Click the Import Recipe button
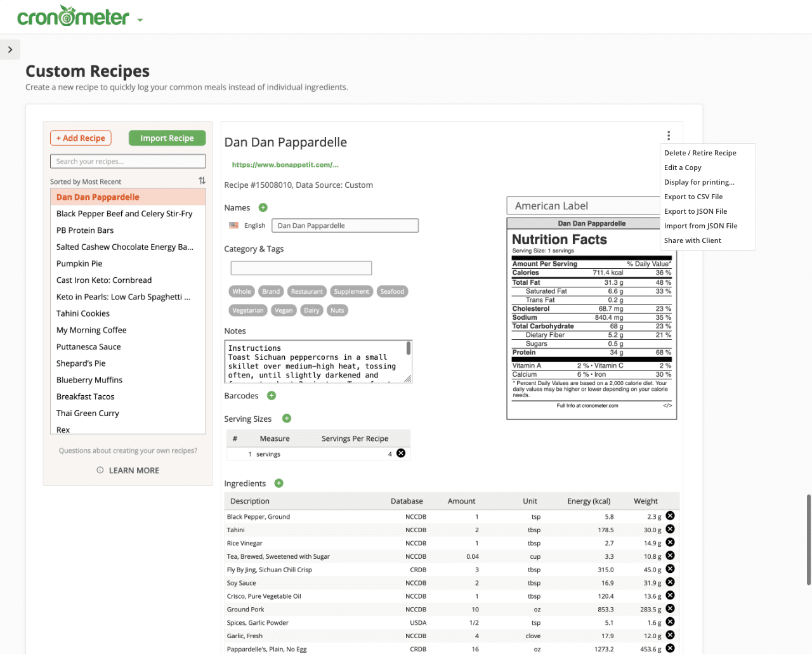This screenshot has width=812, height=654. (167, 138)
